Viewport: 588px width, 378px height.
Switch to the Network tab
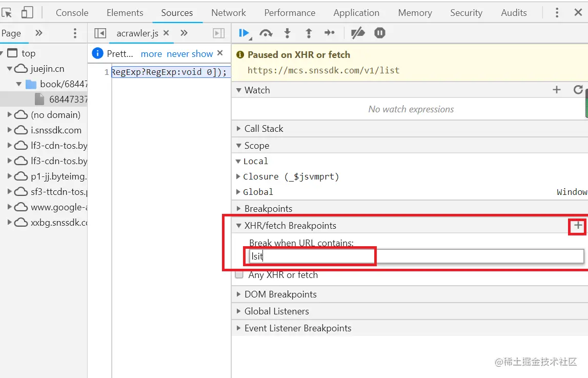(x=228, y=13)
